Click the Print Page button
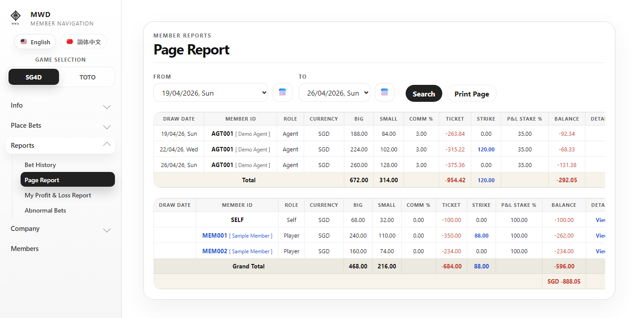This screenshot has width=644, height=318. click(x=472, y=93)
